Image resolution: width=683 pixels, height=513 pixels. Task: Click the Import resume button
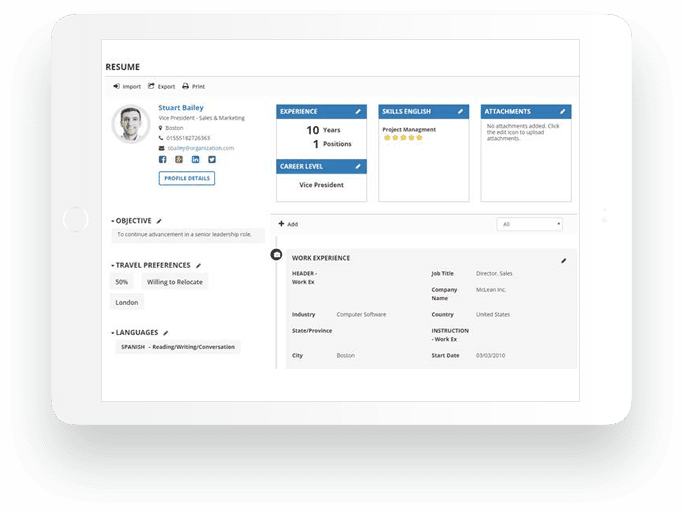[x=127, y=86]
